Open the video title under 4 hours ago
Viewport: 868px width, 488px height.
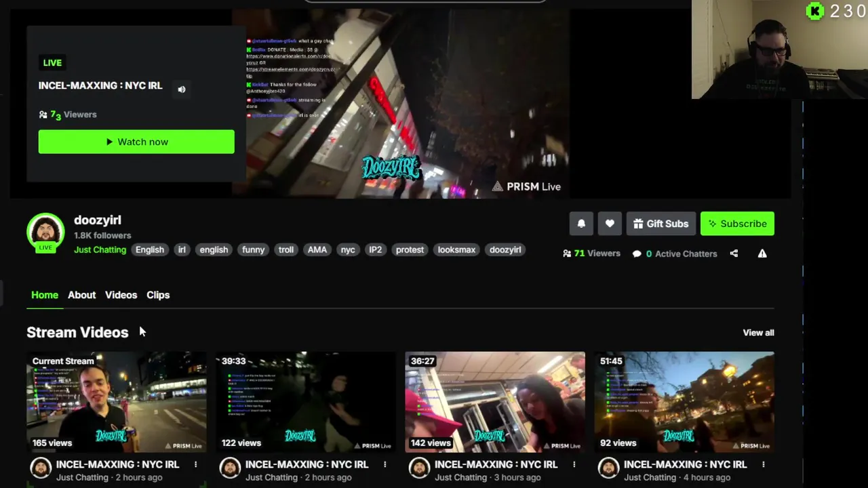[685, 464]
